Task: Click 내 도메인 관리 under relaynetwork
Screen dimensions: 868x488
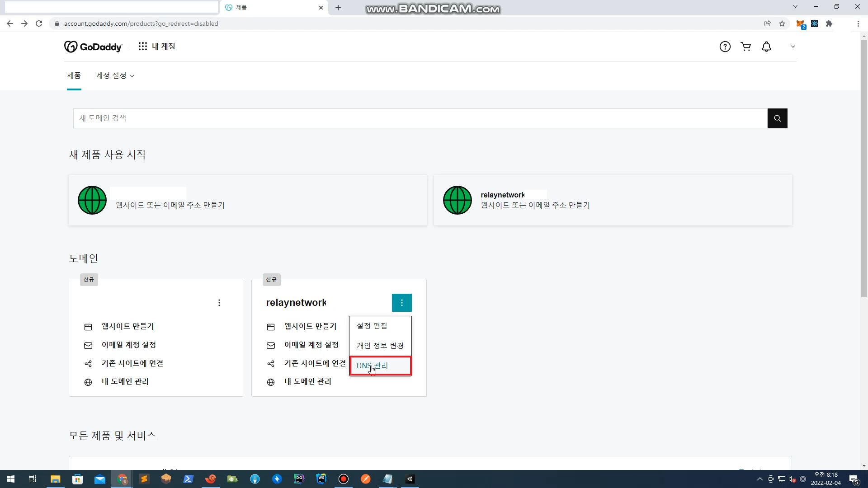Action: tap(307, 382)
